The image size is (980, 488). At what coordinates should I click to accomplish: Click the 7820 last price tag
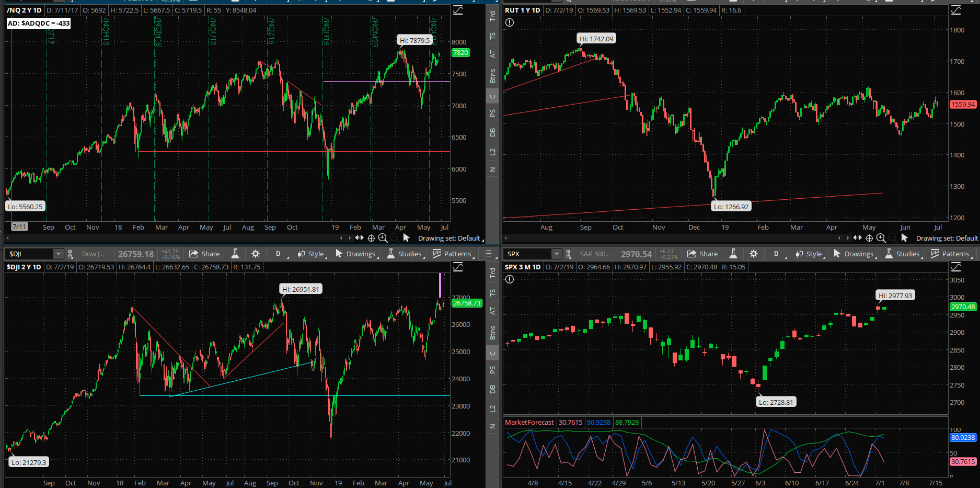460,52
